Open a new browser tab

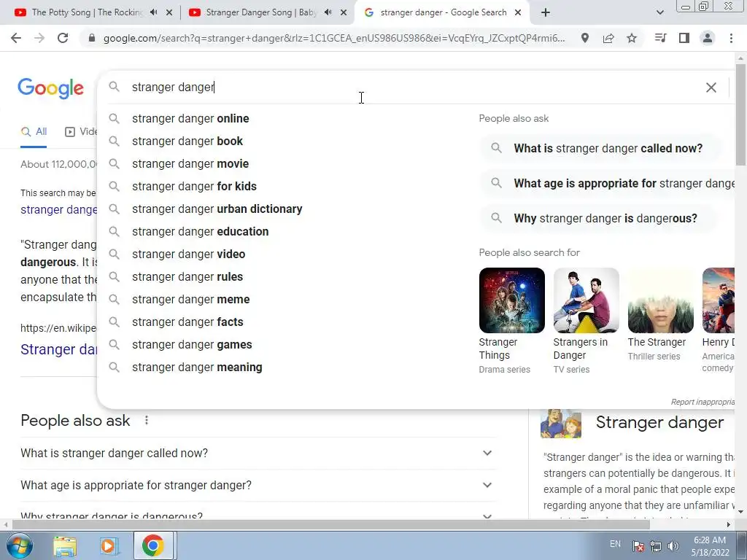coord(546,12)
